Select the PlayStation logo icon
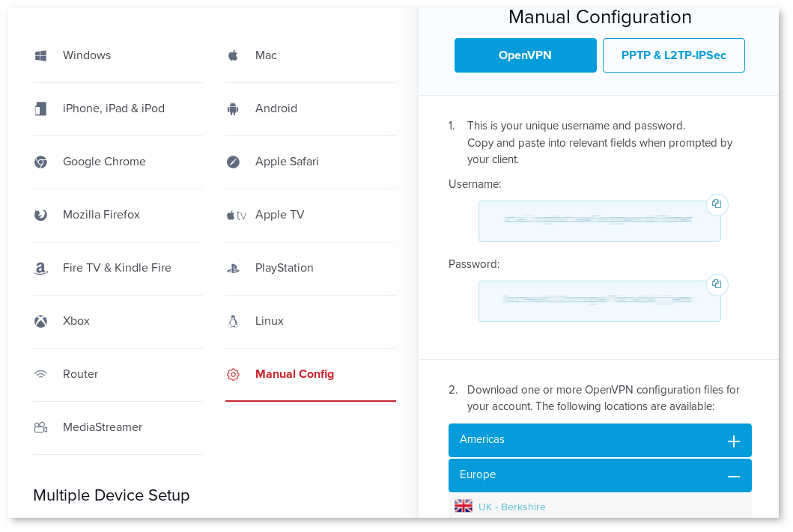The image size is (793, 532). (x=233, y=268)
